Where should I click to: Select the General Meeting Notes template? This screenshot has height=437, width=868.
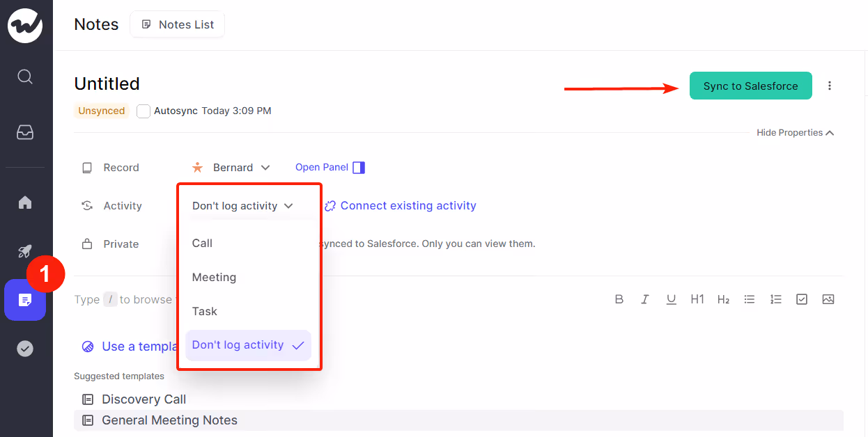point(169,420)
